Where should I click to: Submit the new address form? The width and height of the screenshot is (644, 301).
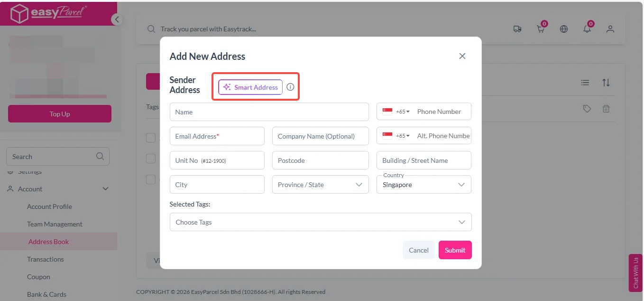(x=455, y=250)
